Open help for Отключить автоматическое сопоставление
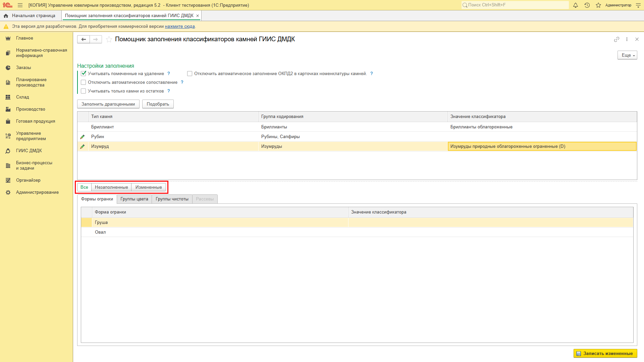 pyautogui.click(x=182, y=82)
